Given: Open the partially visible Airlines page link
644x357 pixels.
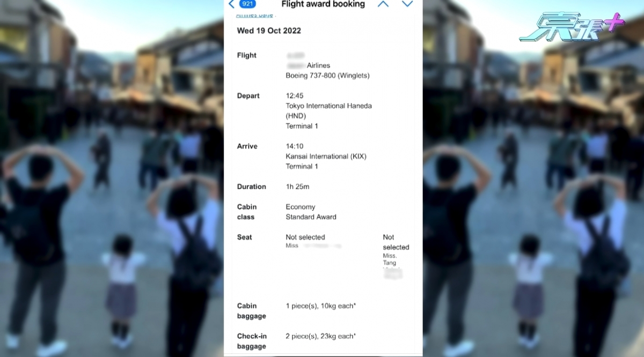Looking at the screenshot, I should [x=255, y=16].
